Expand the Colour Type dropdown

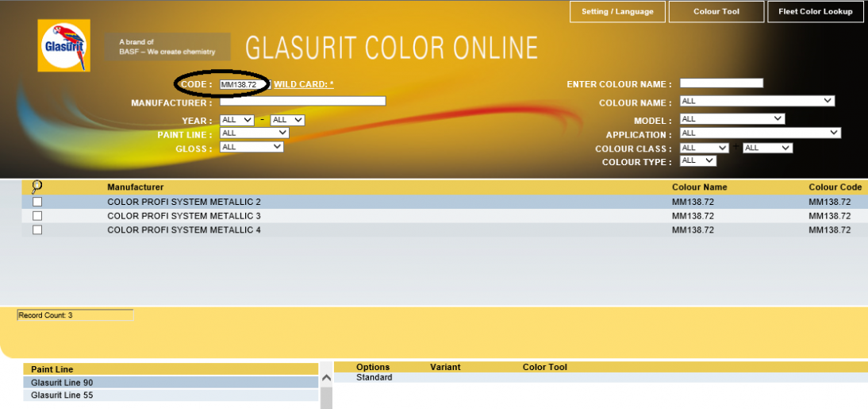coord(698,160)
